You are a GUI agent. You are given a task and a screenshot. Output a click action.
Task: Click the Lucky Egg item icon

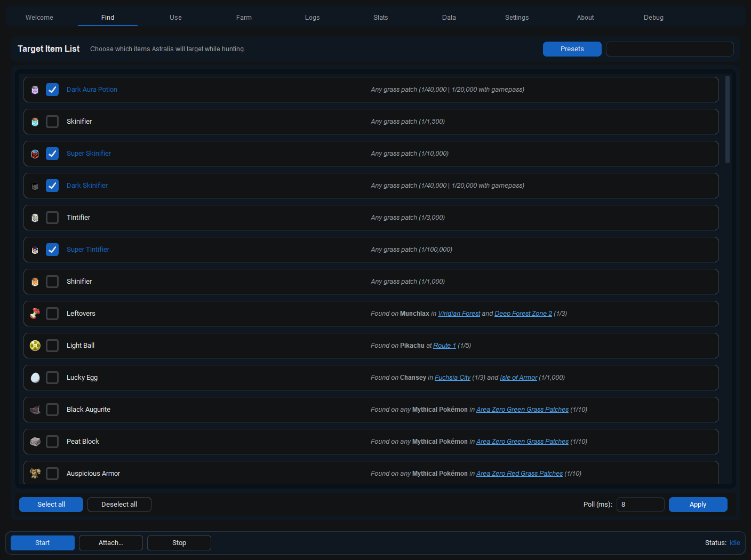click(35, 378)
